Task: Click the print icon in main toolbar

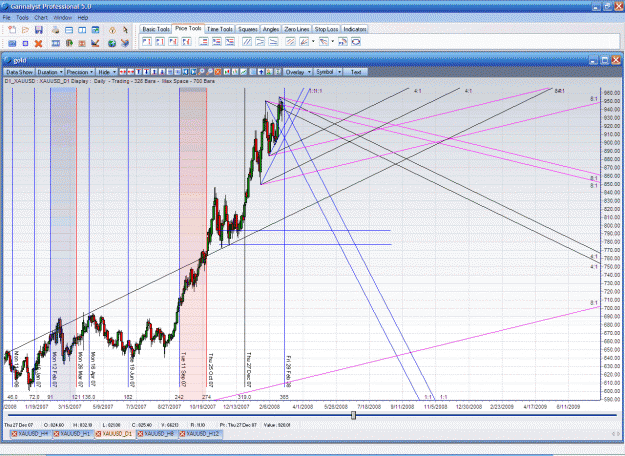Action: pos(56,30)
